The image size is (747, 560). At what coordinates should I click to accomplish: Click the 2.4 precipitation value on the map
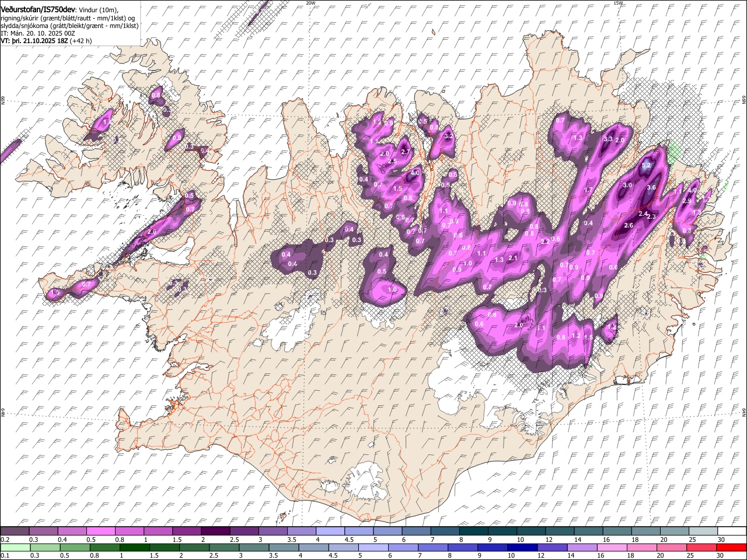coord(643,214)
